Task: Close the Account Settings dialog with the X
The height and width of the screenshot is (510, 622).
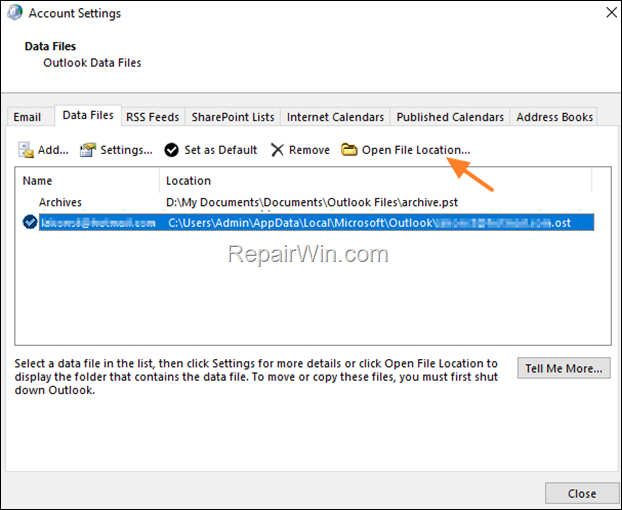Action: (x=611, y=12)
